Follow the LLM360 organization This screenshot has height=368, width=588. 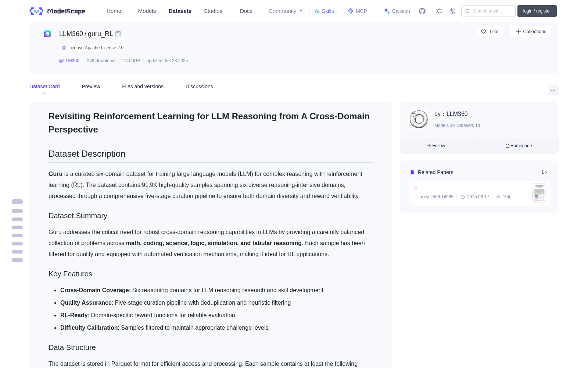click(x=436, y=146)
